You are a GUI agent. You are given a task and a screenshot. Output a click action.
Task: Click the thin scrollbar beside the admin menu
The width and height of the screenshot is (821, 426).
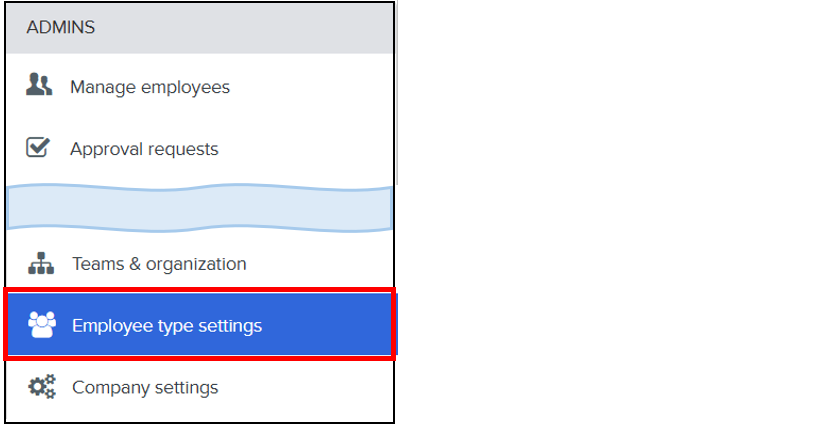click(x=397, y=93)
